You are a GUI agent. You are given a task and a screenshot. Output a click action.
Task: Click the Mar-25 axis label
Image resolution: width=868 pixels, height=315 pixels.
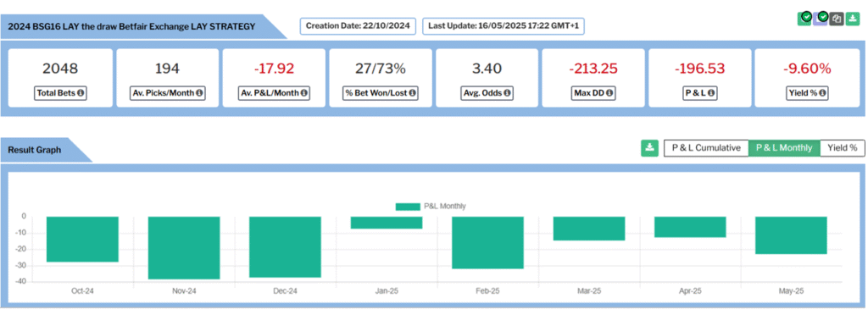click(x=589, y=291)
